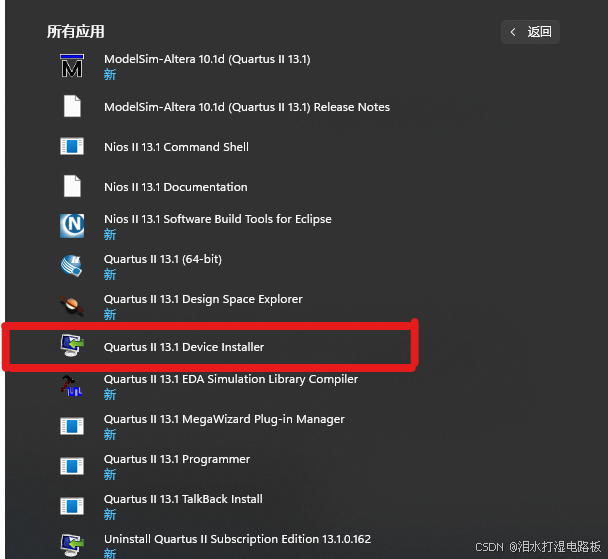
Task: Open EDA Simulation Library Compiler entry
Action: [231, 379]
